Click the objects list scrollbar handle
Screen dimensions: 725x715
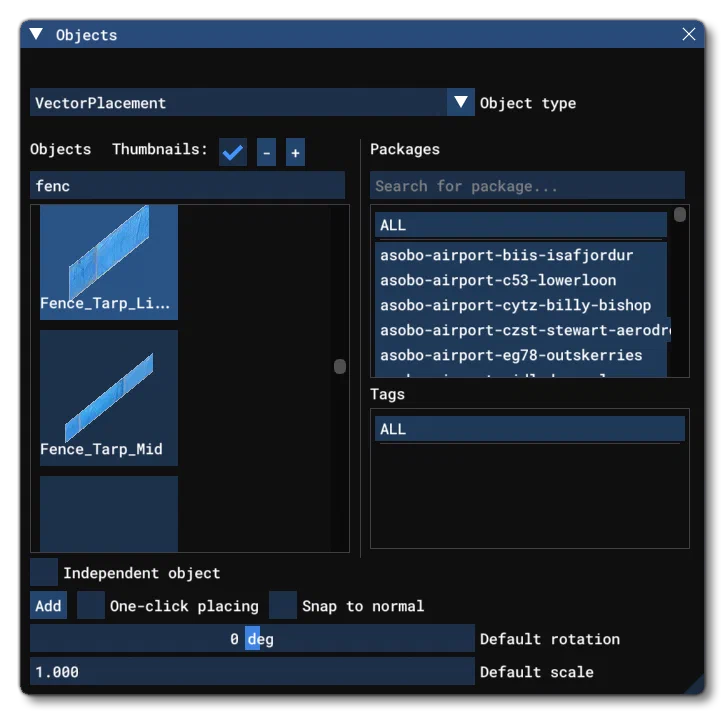pos(340,366)
